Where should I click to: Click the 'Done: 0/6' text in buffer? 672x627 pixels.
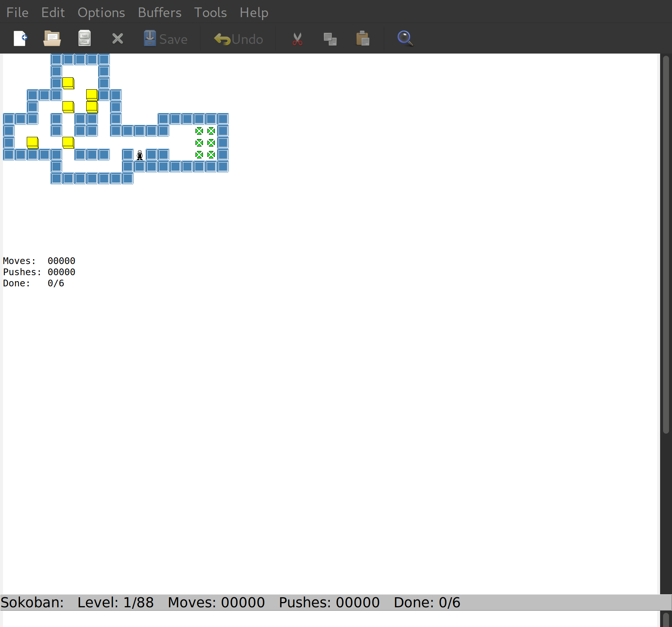coord(33,283)
